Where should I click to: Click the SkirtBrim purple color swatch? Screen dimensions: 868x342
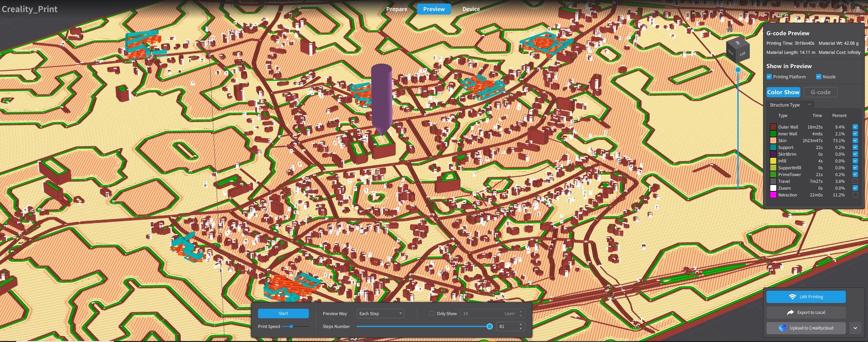[x=773, y=154]
